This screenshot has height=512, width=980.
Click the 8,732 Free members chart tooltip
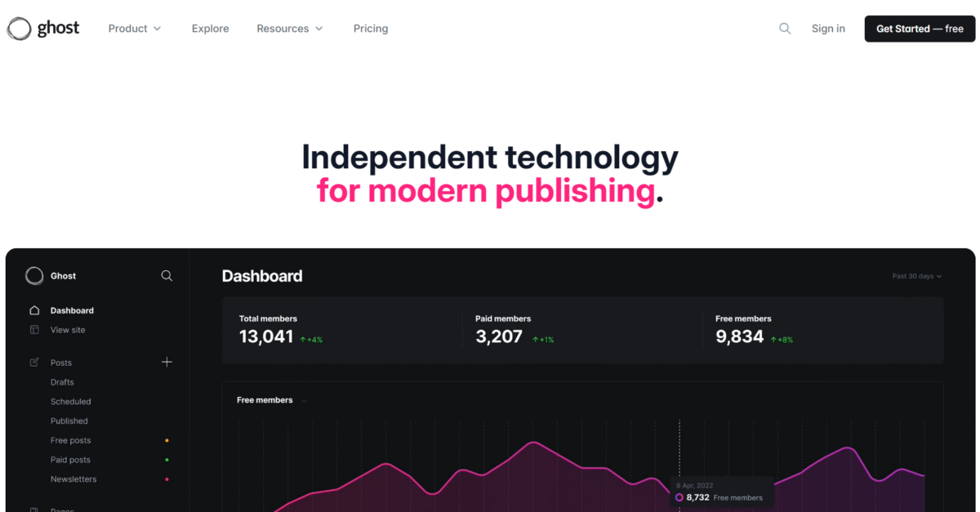721,490
